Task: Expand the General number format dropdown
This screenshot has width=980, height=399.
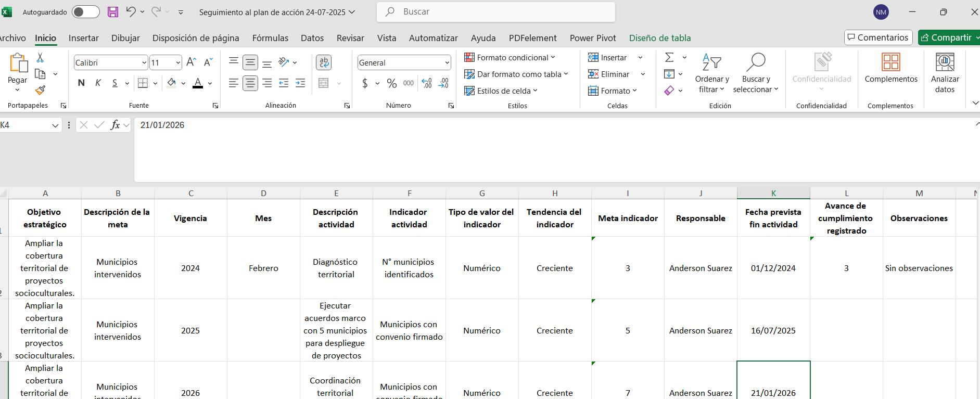Action: coord(447,63)
